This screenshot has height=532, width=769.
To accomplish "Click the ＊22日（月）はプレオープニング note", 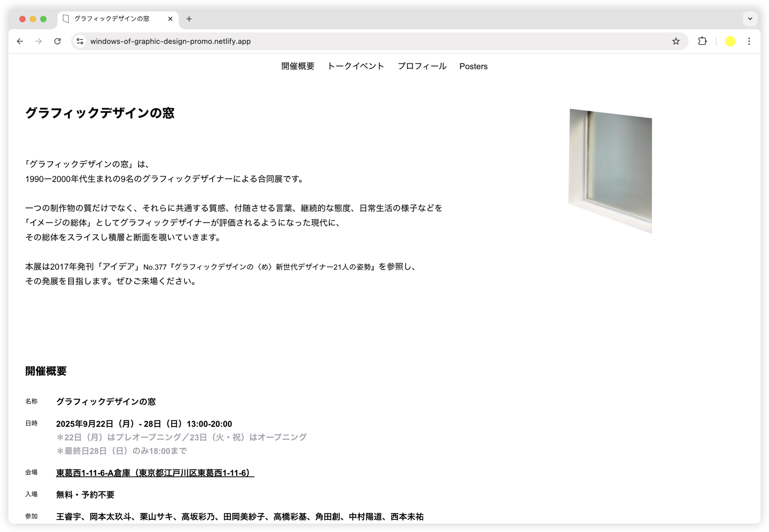I will pos(181,437).
